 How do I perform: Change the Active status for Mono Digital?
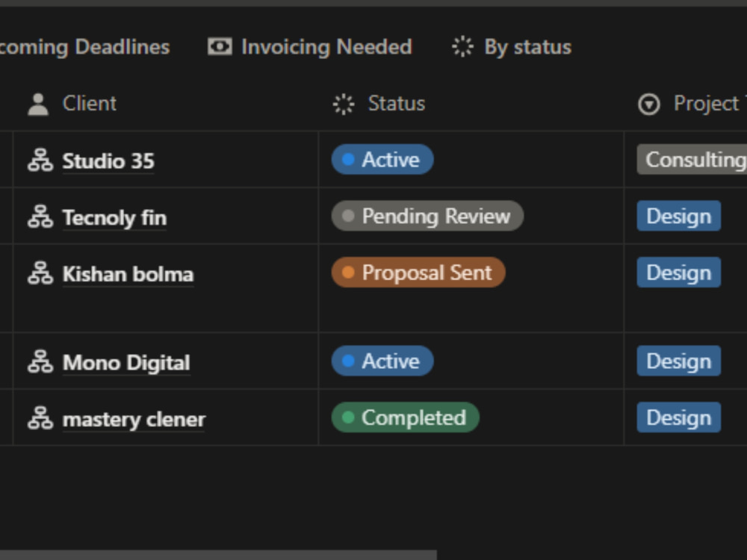click(382, 361)
